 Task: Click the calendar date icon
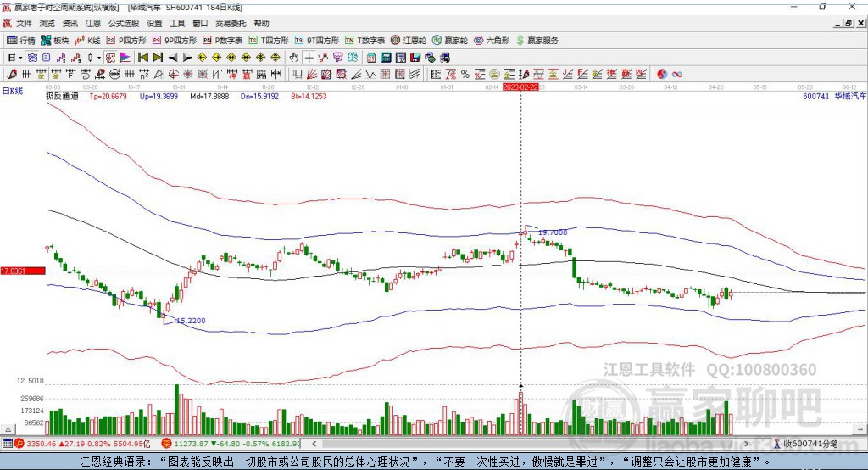click(371, 58)
